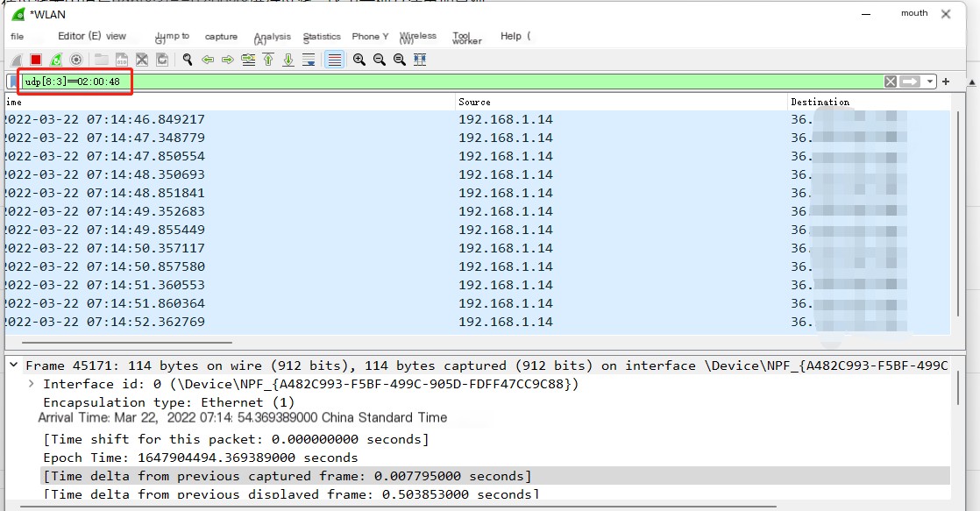
Task: Open the file menu
Action: [x=18, y=37]
